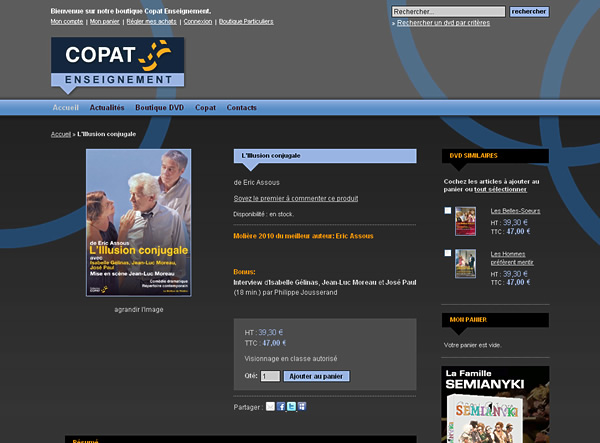Viewport: 600px width, 443px height.
Task: Click the rechercher search button
Action: (529, 11)
